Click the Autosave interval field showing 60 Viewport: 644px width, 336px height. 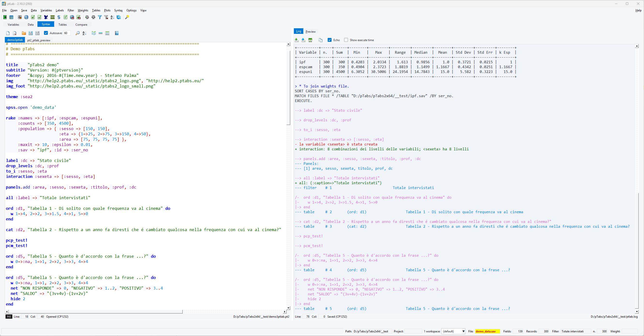click(67, 33)
